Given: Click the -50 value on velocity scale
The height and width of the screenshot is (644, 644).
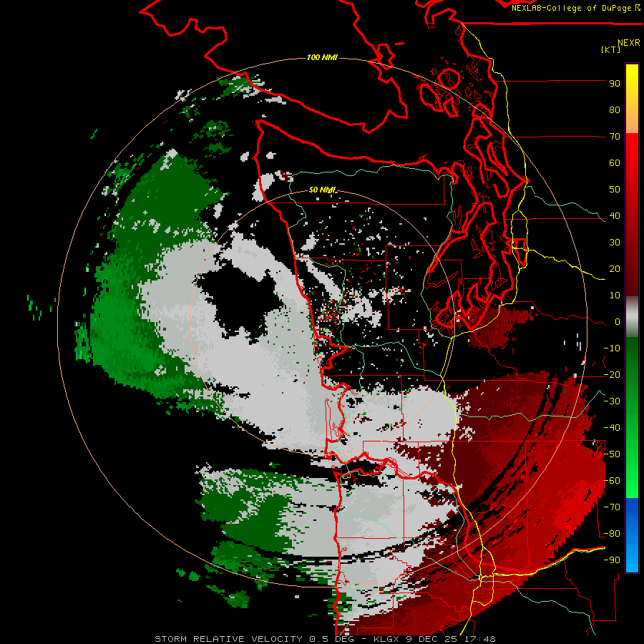Looking at the screenshot, I should (612, 454).
